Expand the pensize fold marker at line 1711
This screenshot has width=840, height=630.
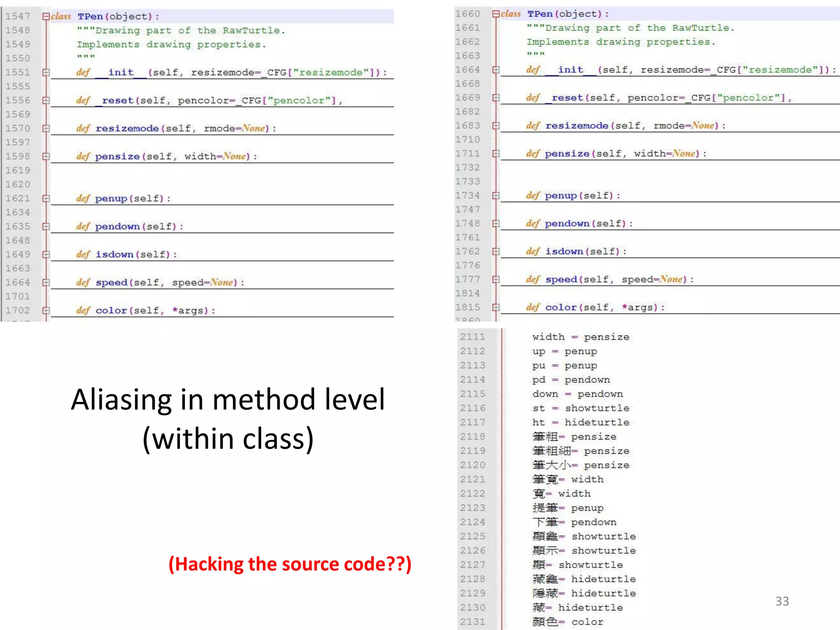point(496,153)
